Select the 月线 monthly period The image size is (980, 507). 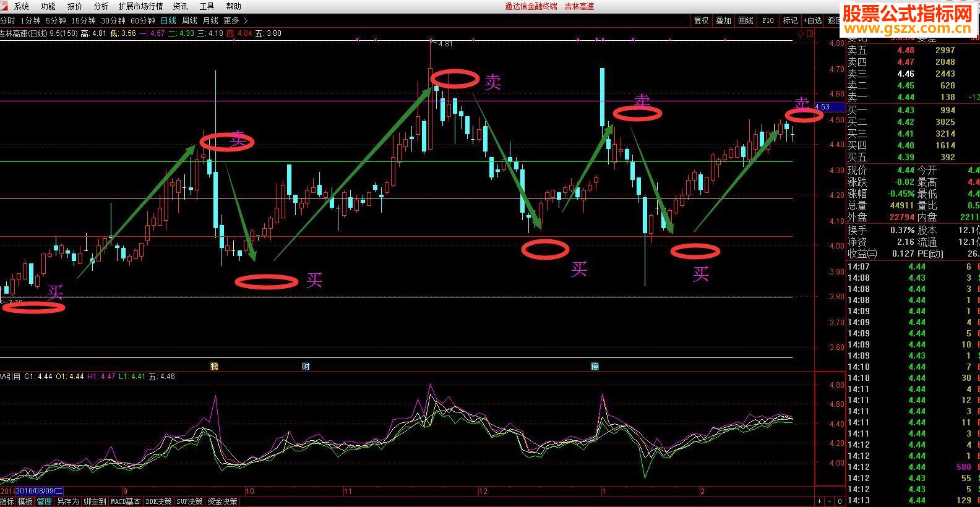[210, 20]
